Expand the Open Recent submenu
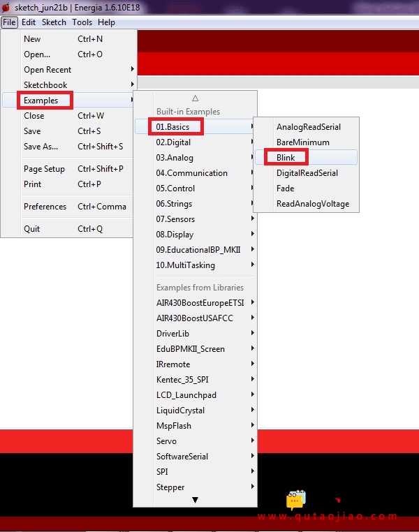 tap(68, 70)
